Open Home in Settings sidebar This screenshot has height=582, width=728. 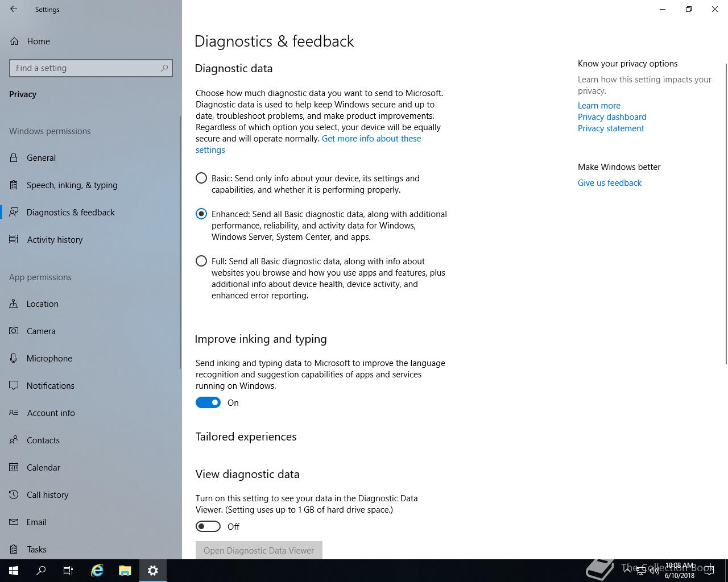(x=91, y=41)
